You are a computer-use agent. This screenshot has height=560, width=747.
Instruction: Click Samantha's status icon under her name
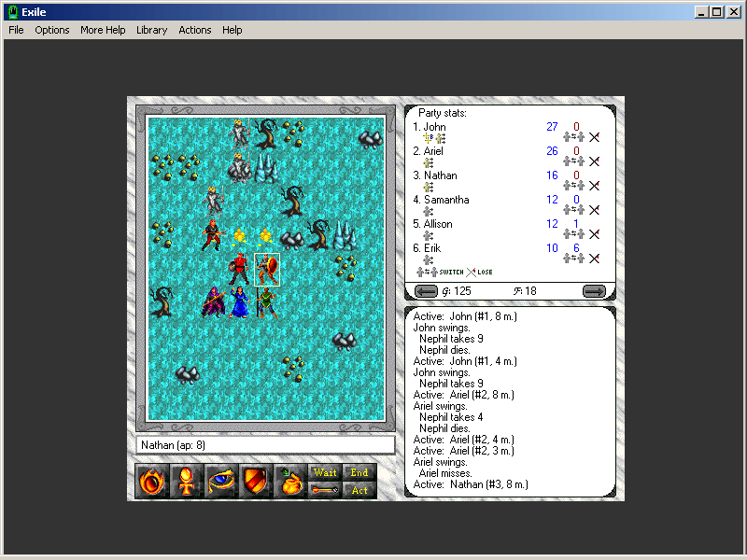(x=429, y=212)
